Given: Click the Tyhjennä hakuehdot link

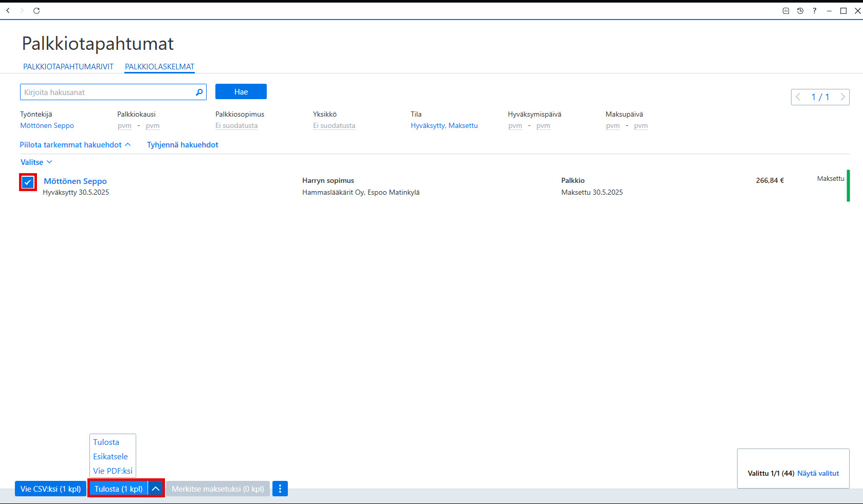Looking at the screenshot, I should coord(182,145).
